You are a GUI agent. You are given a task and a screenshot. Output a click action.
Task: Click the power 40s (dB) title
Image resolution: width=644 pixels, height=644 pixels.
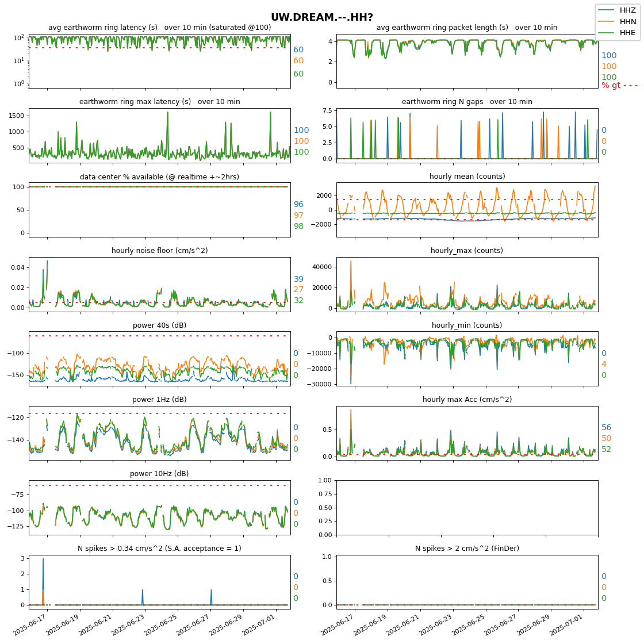click(160, 325)
